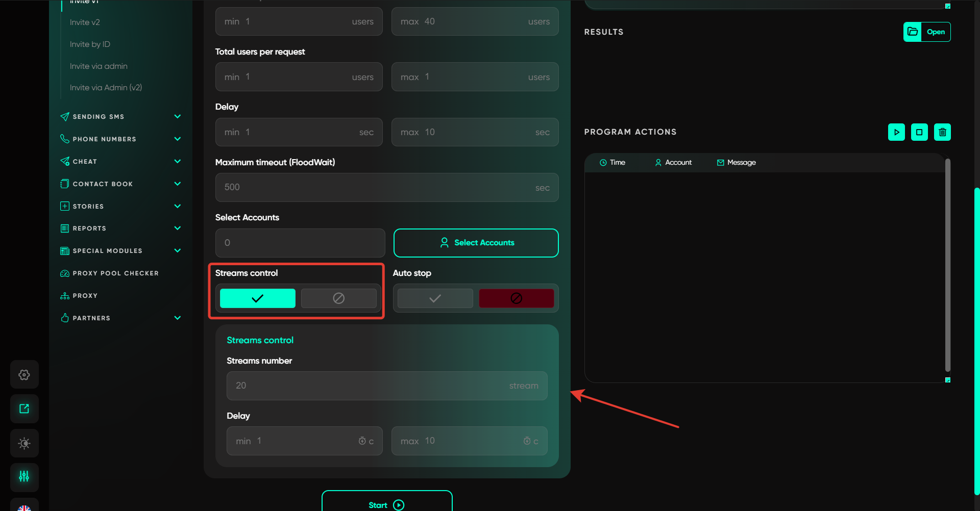Click the sliders equalizer icon in sidebar
980x511 pixels.
[x=24, y=476]
